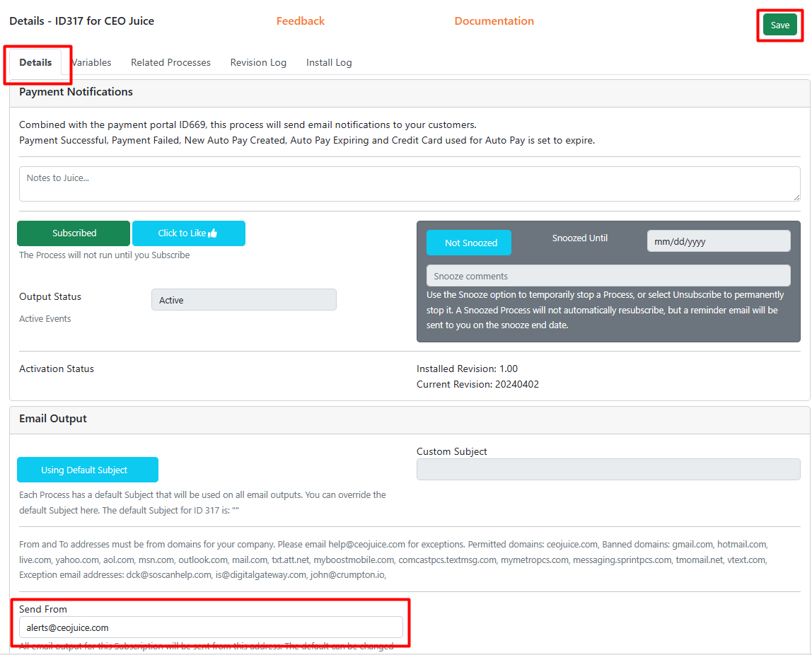Click the Payment Notifications heading
This screenshot has height=655, width=812.
coord(76,92)
